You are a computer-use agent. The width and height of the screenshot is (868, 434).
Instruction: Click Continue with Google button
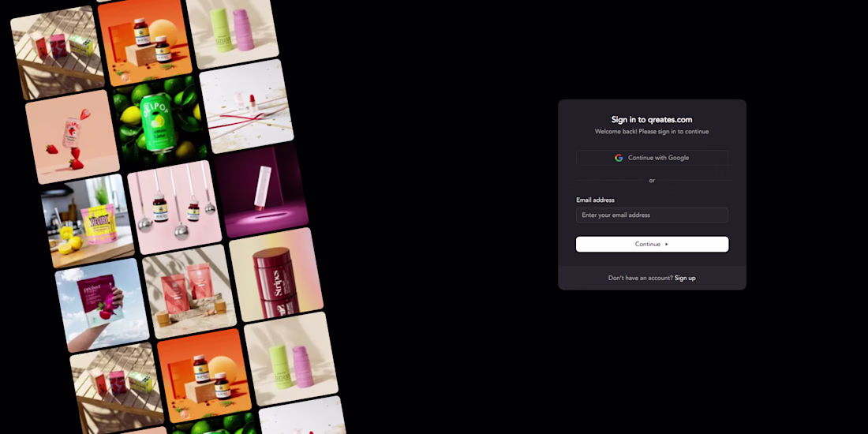click(652, 158)
